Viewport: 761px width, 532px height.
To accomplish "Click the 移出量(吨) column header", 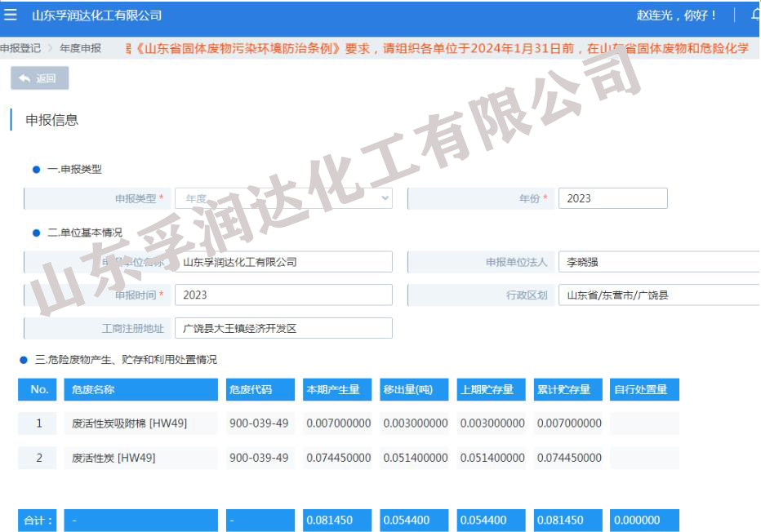I will point(414,389).
